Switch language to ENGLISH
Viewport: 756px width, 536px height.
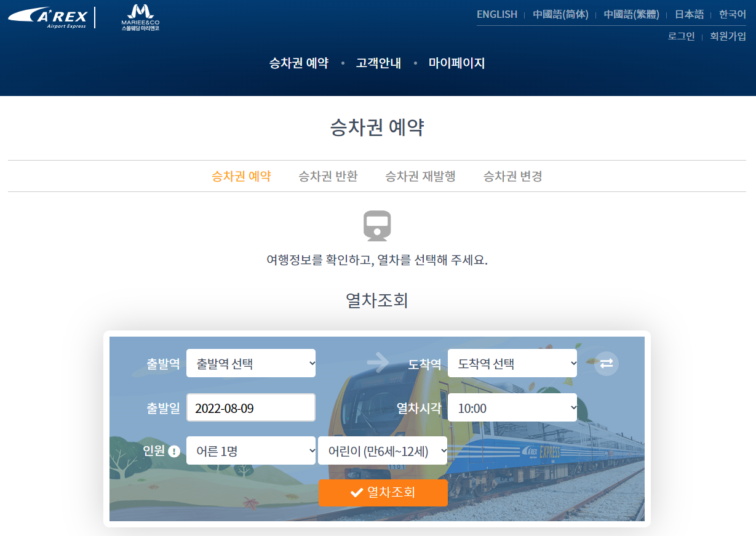[497, 14]
